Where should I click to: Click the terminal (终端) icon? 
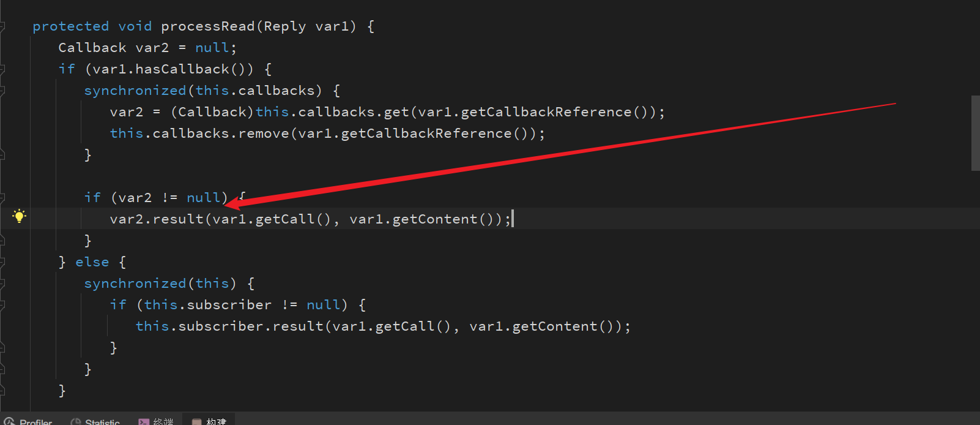click(x=144, y=421)
